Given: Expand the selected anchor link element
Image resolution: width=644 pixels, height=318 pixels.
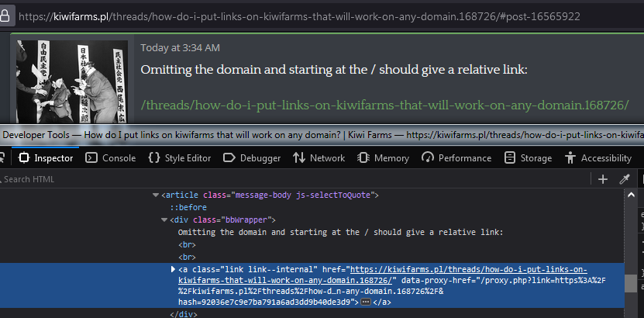Looking at the screenshot, I should [x=173, y=269].
